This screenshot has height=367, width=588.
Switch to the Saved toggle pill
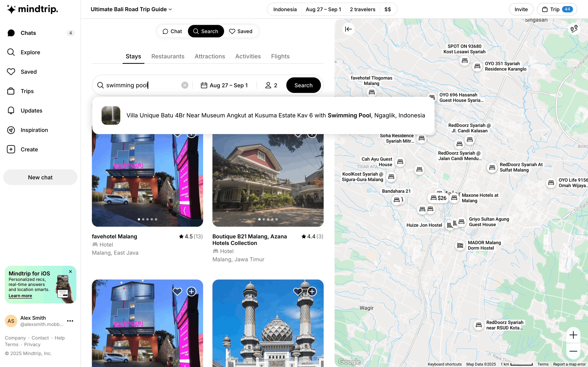tap(241, 31)
